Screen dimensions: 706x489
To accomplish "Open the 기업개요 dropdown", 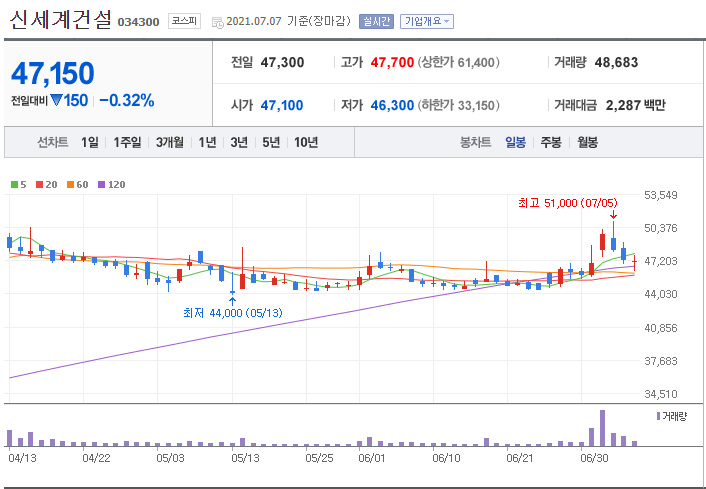I will click(426, 21).
